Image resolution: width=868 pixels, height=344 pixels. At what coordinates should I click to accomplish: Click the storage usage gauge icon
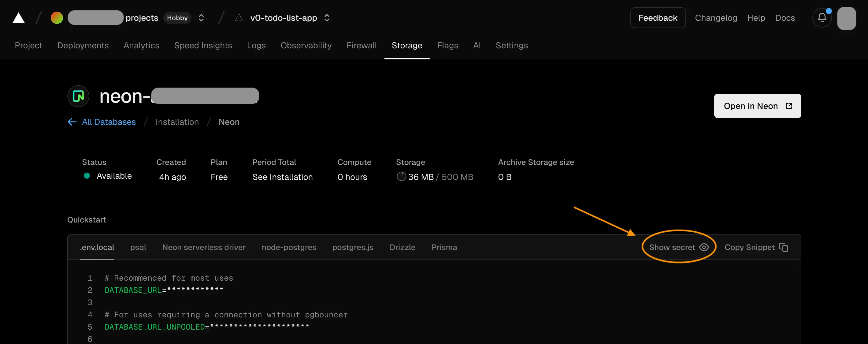pyautogui.click(x=401, y=176)
